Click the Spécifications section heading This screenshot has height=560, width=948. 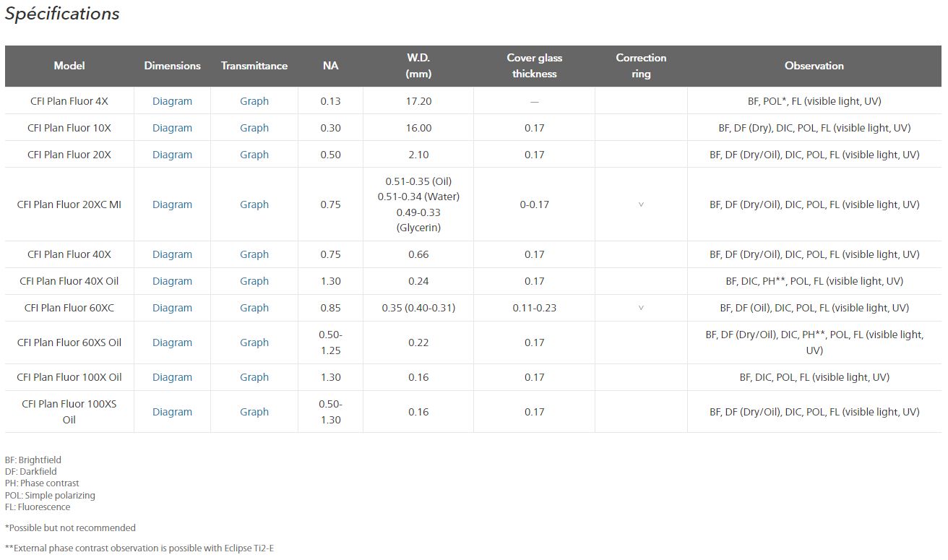(x=62, y=14)
